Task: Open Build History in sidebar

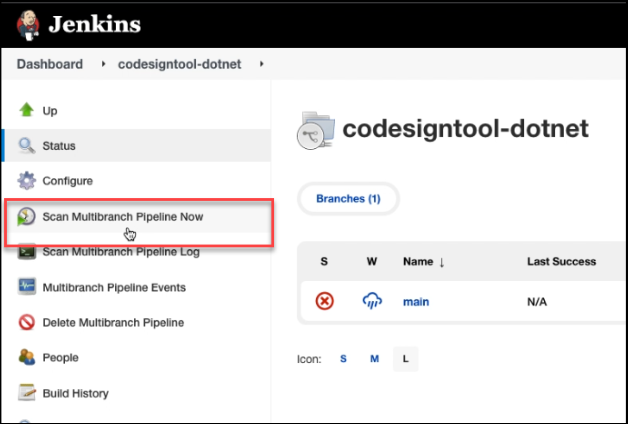Action: [x=75, y=393]
